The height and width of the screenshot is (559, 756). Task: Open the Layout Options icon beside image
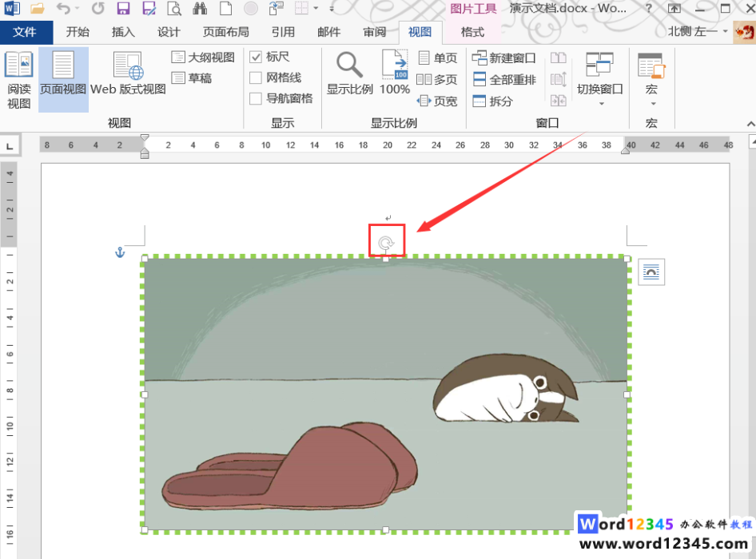651,272
